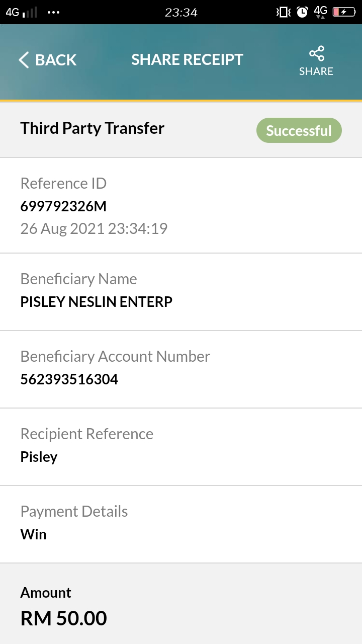Tap the battery charging icon
The image size is (362, 644).
click(x=344, y=12)
